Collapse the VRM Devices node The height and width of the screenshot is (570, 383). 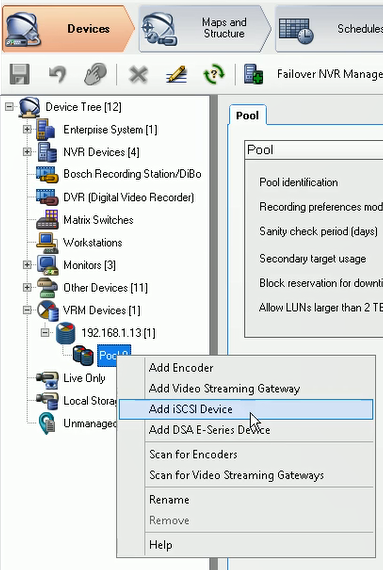tap(27, 310)
